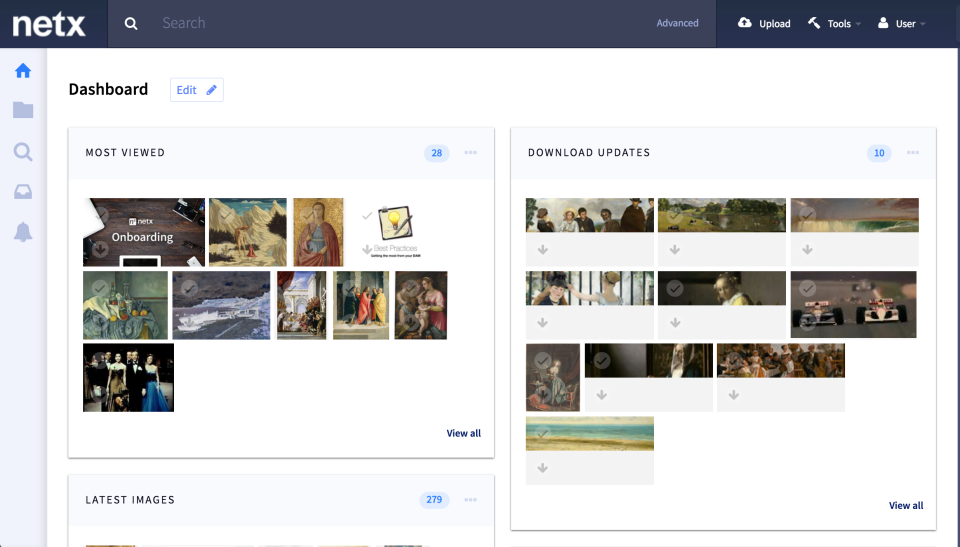This screenshot has width=960, height=547.
Task: Click the download arrow under beach painting
Action: coord(542,468)
